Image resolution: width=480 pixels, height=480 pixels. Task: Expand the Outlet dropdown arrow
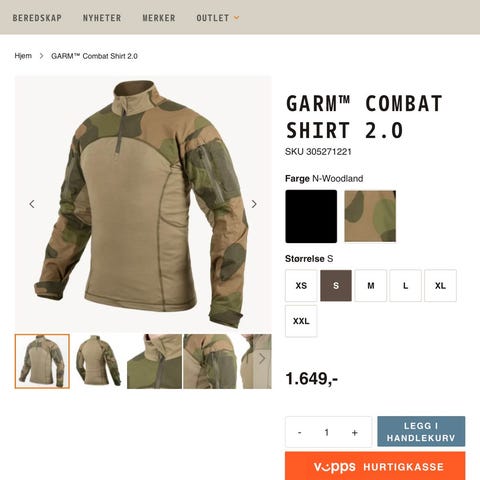(237, 18)
